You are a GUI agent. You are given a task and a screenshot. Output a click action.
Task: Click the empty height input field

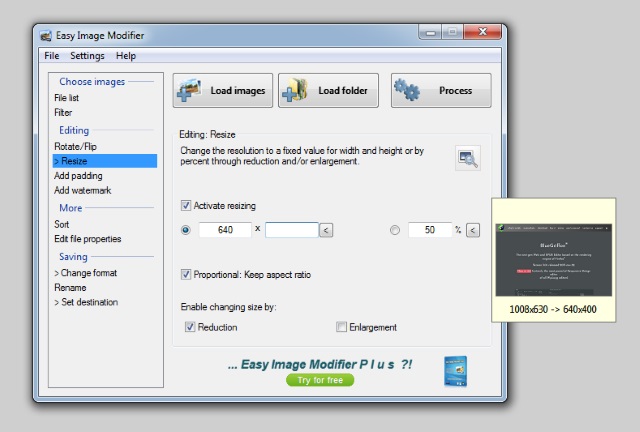291,230
